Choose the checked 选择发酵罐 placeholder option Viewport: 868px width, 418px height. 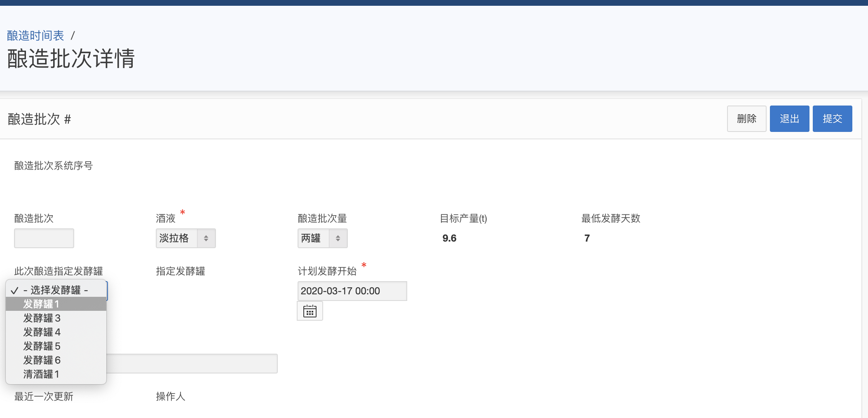(55, 290)
